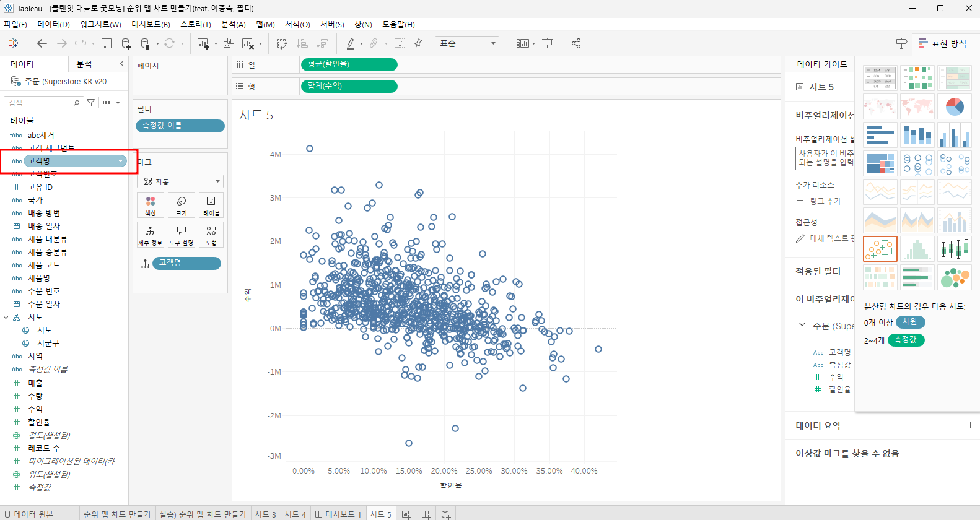Toggle mark labels with the T icon
Screen dimensions: 980x520
tap(400, 43)
